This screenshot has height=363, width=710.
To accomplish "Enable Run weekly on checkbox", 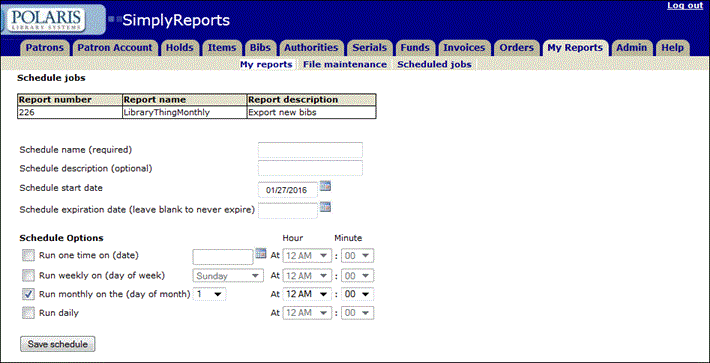I will coord(28,275).
